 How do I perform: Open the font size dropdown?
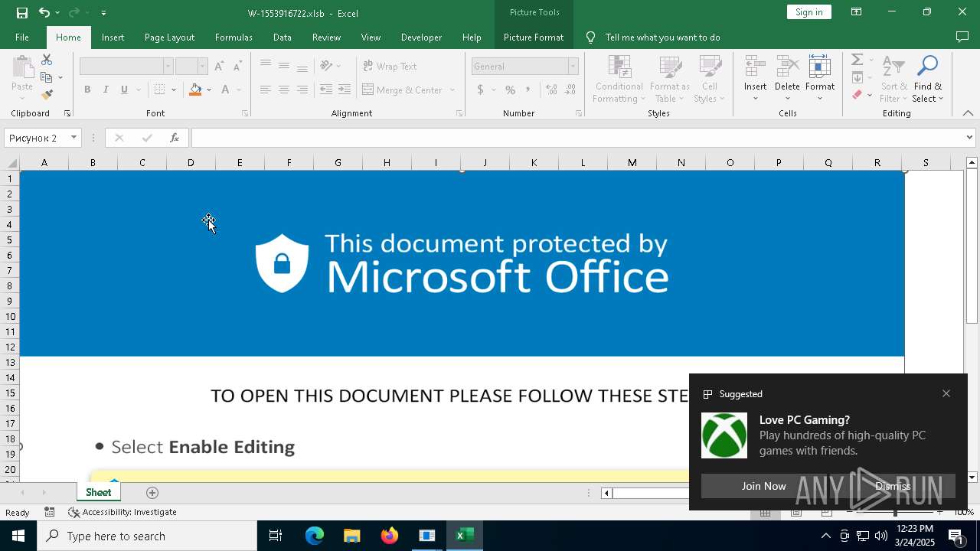[202, 67]
